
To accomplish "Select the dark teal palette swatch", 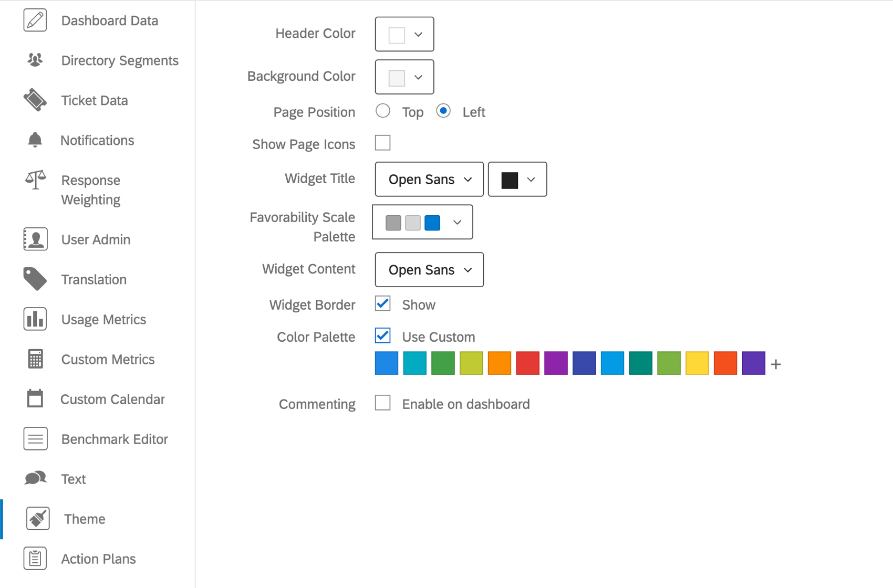I will [641, 363].
